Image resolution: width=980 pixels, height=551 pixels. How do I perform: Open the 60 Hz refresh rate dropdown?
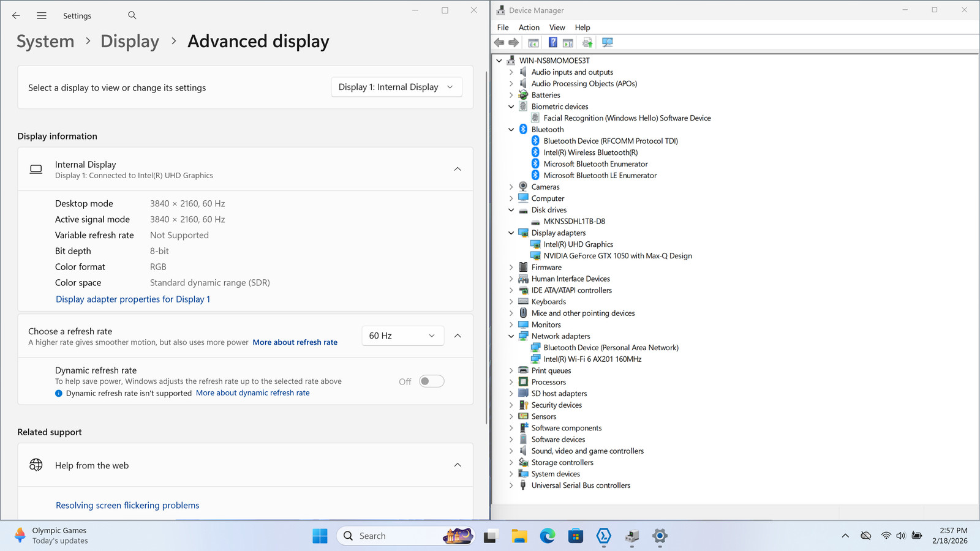[x=402, y=335]
